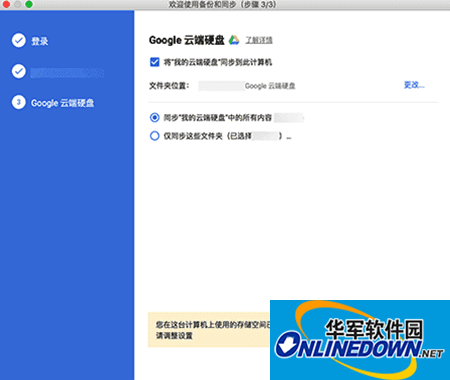Screen dimensions: 450x380
Task: Click the window title 欢迎使用备份和同步
Action: pyautogui.click(x=222, y=5)
